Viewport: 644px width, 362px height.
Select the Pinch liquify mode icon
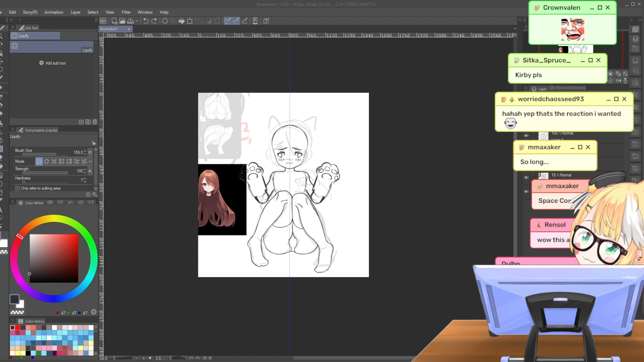click(54, 162)
